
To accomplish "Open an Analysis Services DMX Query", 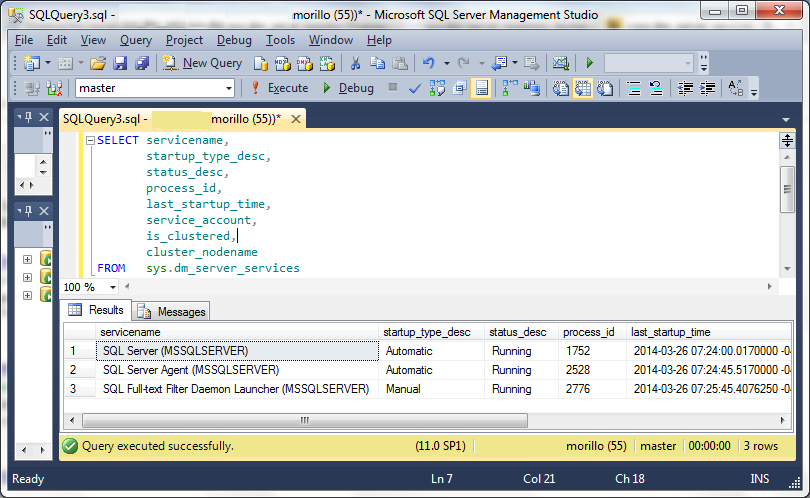I will 305,63.
